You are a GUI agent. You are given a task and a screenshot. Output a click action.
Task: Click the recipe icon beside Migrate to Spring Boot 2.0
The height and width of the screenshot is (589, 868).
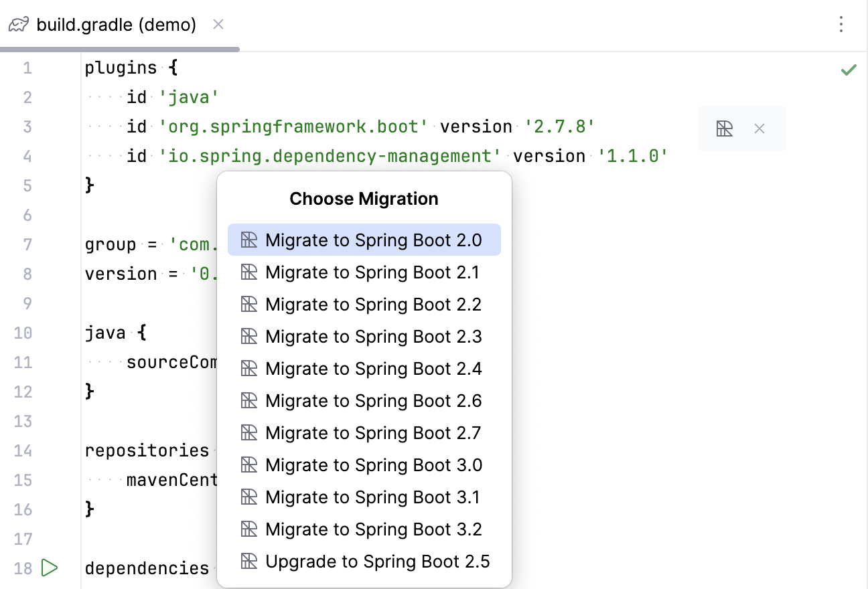[248, 240]
